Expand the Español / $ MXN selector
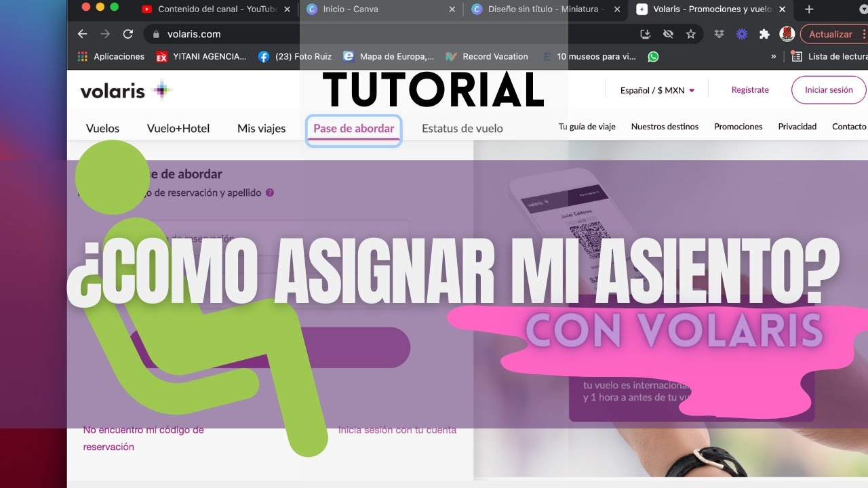Viewport: 868px width, 488px height. click(657, 90)
